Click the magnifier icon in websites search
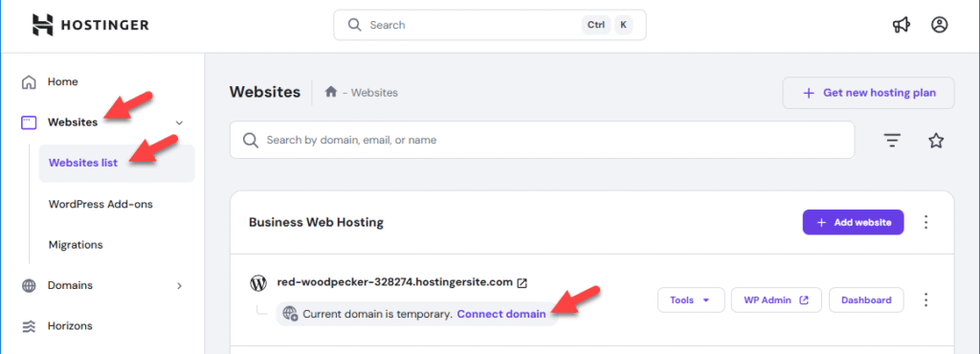Screen dimensions: 980x354 (x=251, y=140)
